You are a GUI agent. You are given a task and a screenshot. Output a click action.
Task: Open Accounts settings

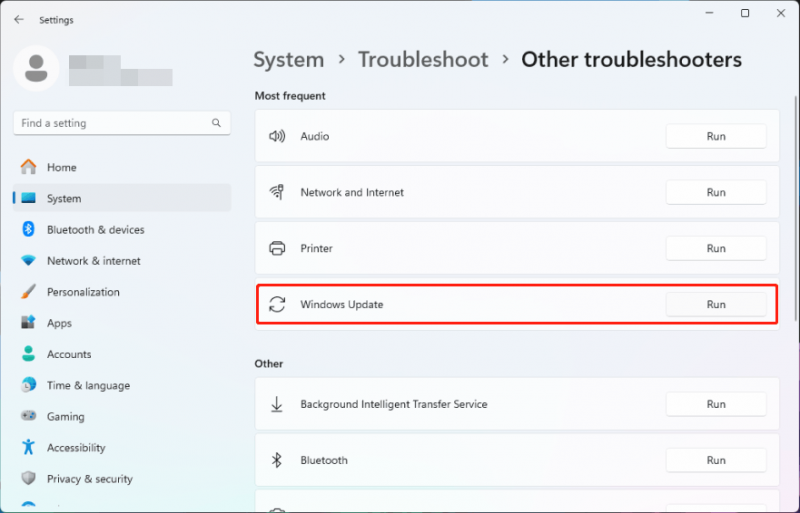point(122,354)
